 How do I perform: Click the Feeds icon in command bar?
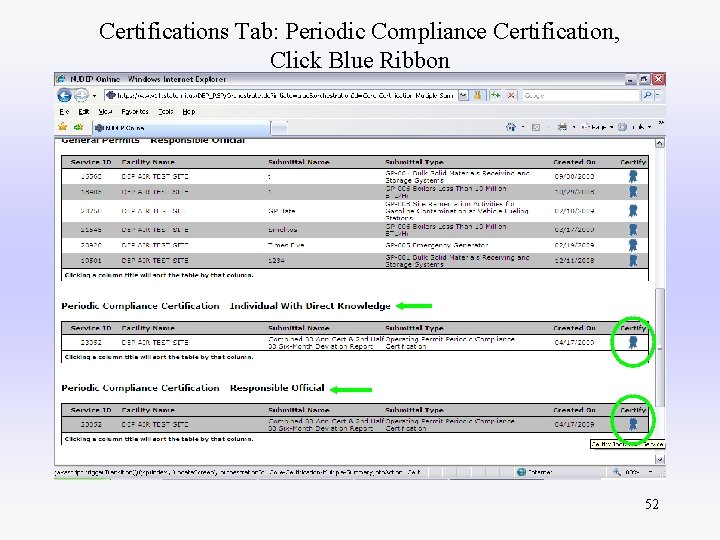pos(535,127)
